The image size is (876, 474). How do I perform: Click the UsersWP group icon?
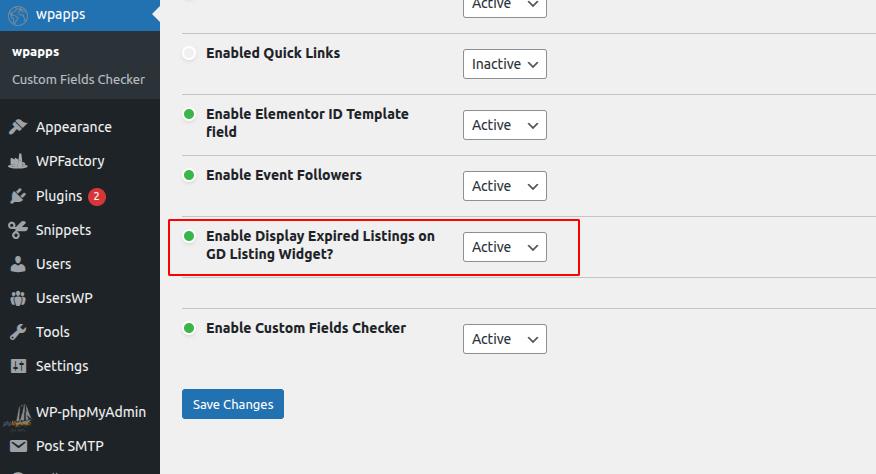coord(18,298)
